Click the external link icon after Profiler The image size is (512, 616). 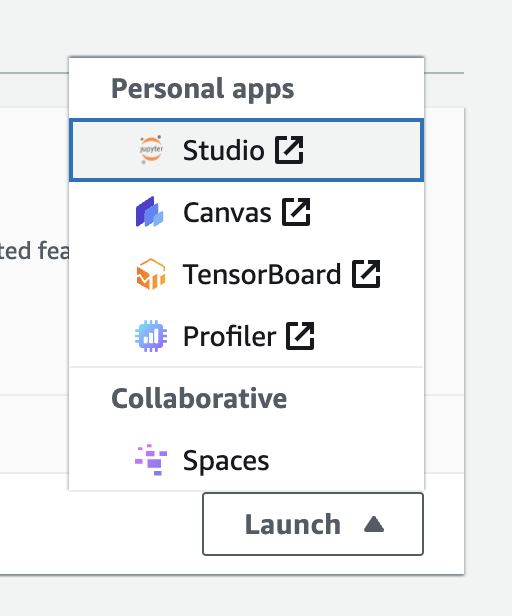[300, 336]
